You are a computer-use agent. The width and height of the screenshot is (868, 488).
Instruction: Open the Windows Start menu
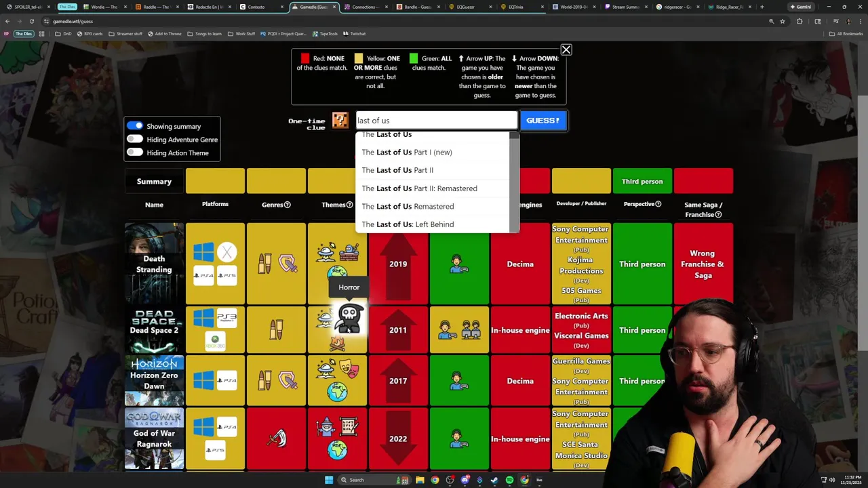[x=329, y=480]
